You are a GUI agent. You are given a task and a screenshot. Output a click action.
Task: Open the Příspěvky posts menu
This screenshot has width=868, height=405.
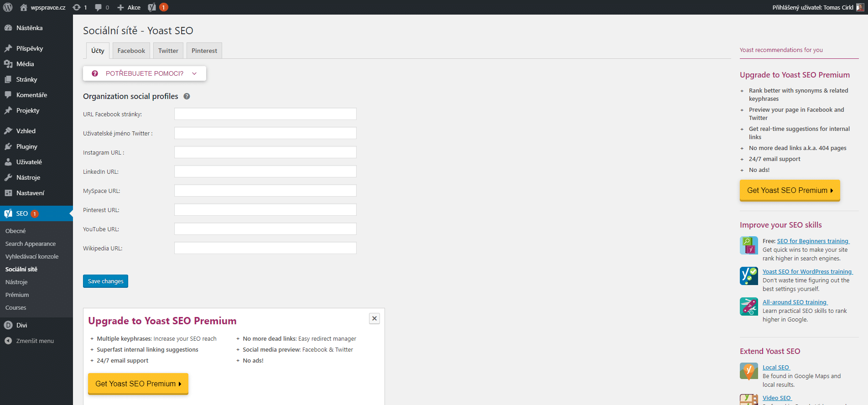36,48
